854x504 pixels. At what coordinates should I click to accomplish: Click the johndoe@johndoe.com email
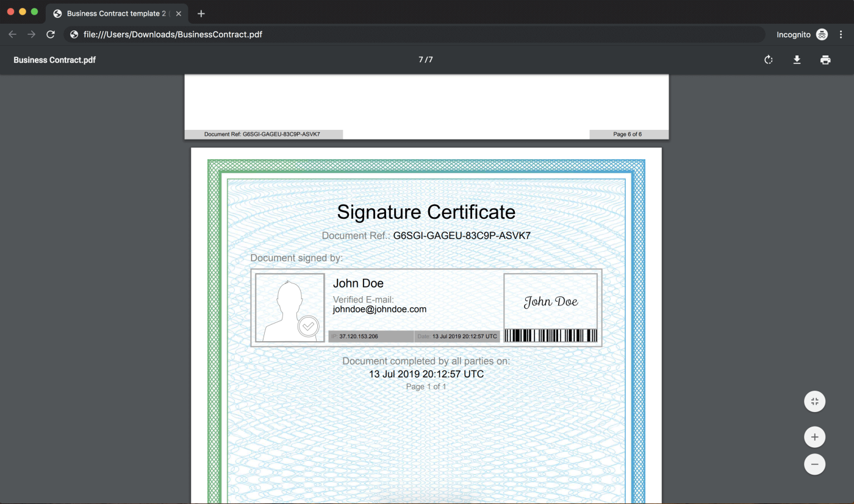click(x=379, y=310)
